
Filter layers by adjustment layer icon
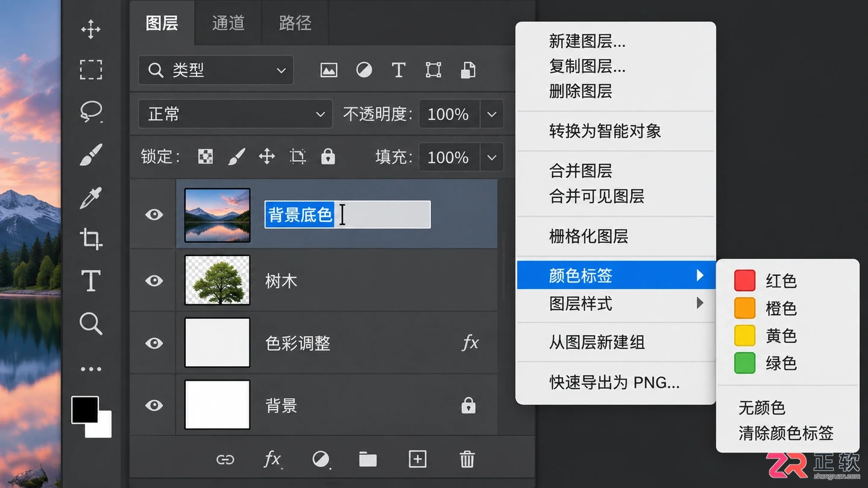(364, 70)
